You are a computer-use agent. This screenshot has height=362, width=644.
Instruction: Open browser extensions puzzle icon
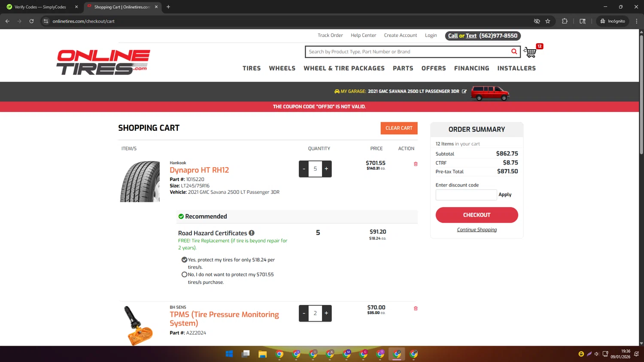(x=565, y=21)
